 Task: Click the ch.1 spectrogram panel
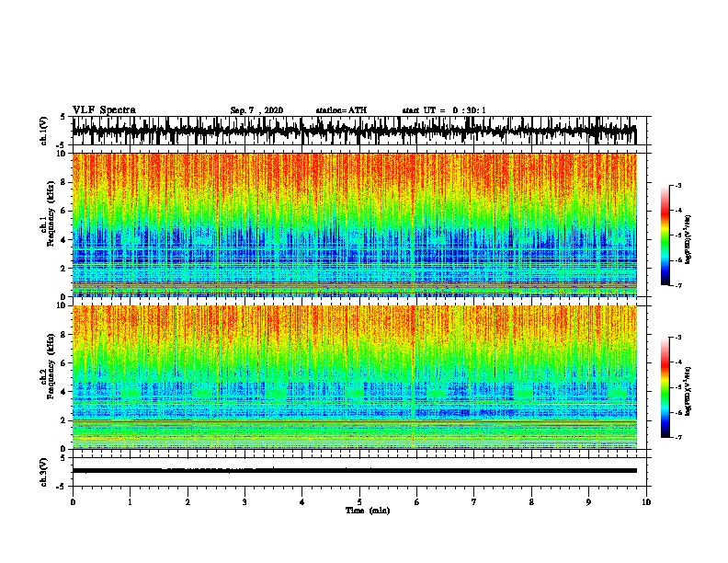click(x=354, y=224)
